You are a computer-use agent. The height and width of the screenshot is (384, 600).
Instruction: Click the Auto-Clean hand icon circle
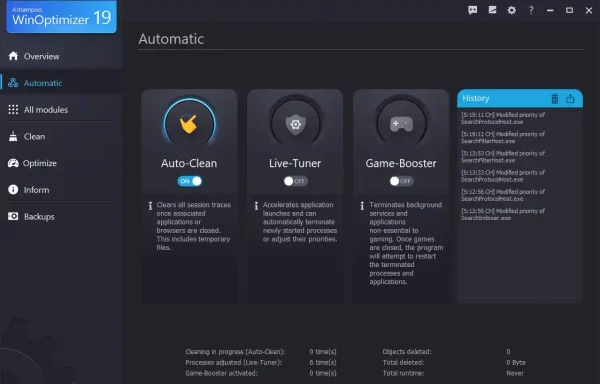tap(189, 124)
